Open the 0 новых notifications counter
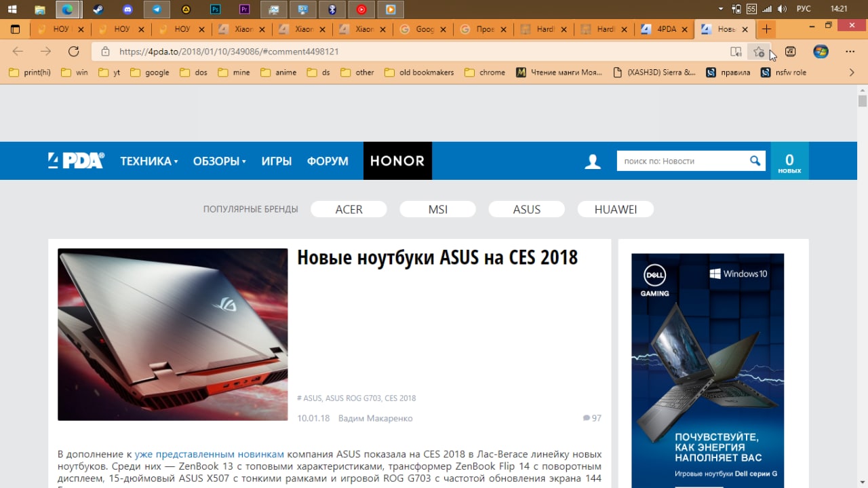868x488 pixels. [789, 161]
